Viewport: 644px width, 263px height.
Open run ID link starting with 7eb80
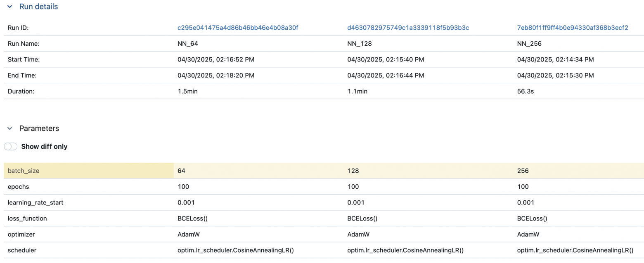[572, 28]
